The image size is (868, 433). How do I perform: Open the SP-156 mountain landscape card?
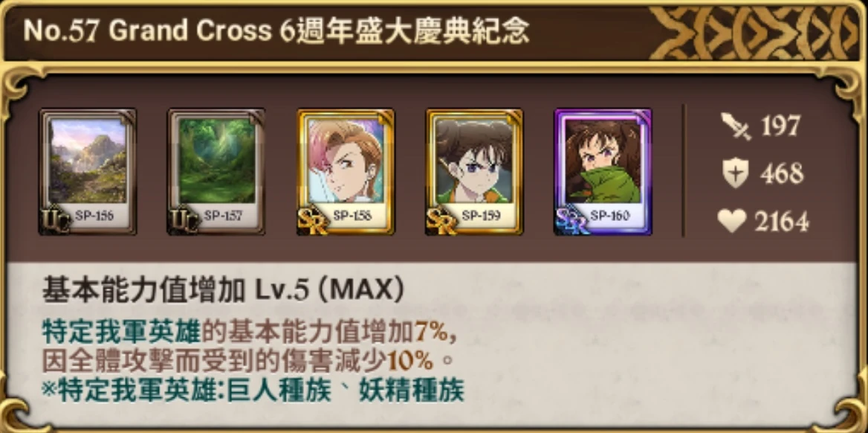pyautogui.click(x=88, y=171)
